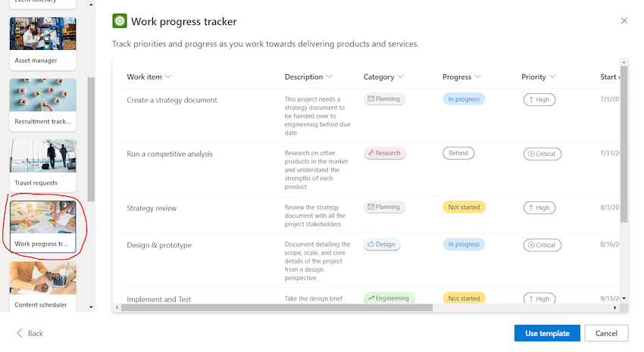Click the horizontal scrollbar under the preview table

click(x=277, y=307)
